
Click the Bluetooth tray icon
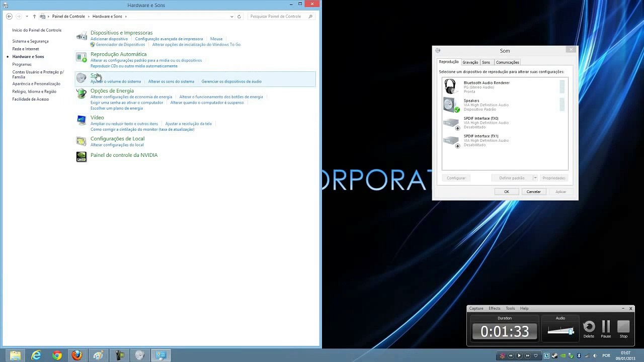(579, 355)
